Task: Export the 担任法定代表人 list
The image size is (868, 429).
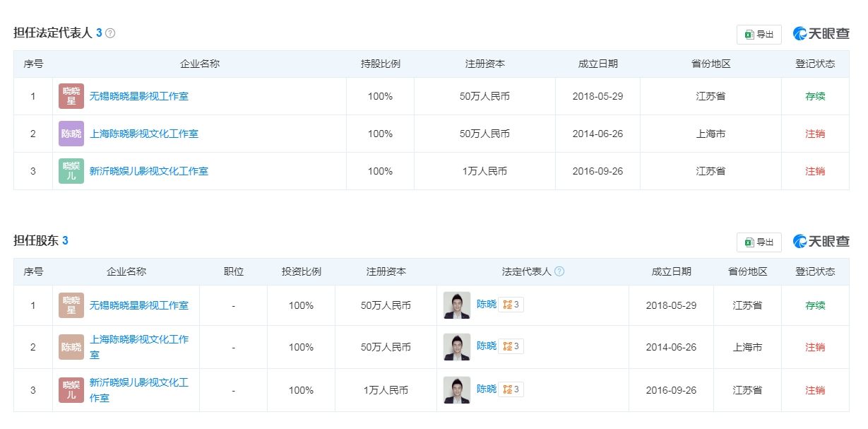Action: (x=759, y=35)
